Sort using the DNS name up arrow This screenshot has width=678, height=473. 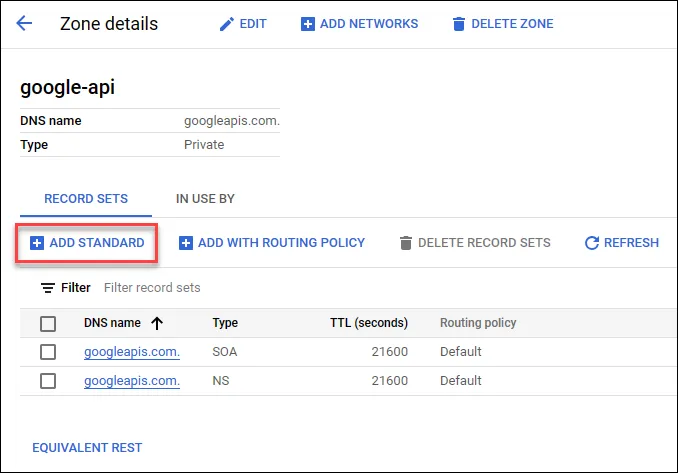click(x=157, y=323)
